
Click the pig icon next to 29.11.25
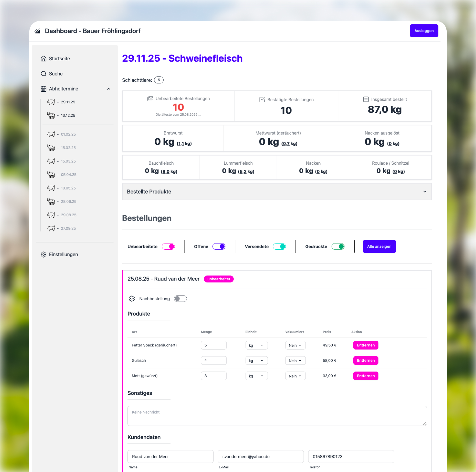pyautogui.click(x=51, y=102)
